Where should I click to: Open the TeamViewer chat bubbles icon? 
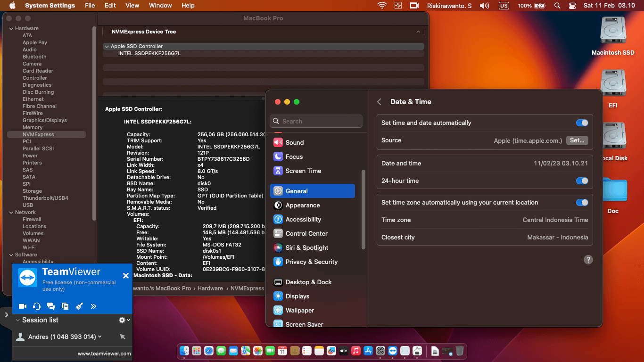coord(51,306)
